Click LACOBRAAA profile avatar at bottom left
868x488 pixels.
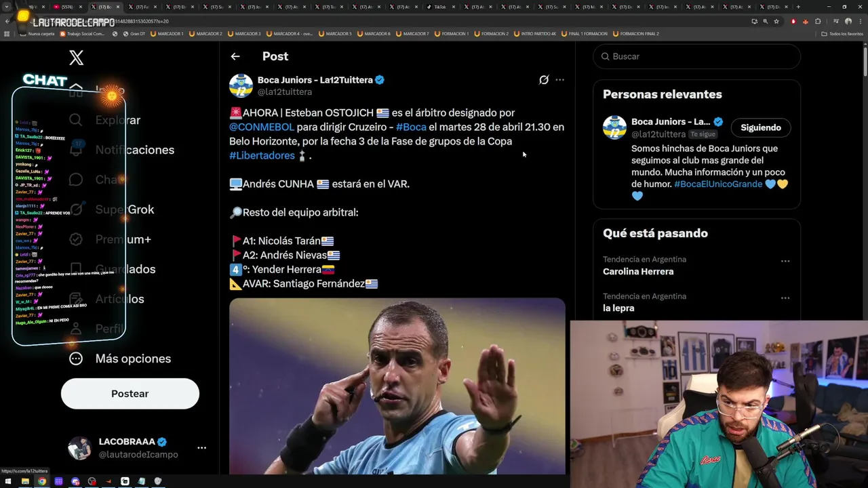coord(79,448)
